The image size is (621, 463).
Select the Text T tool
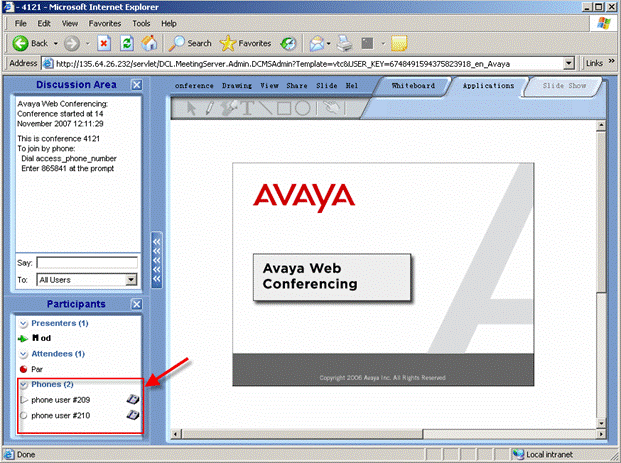(x=247, y=108)
